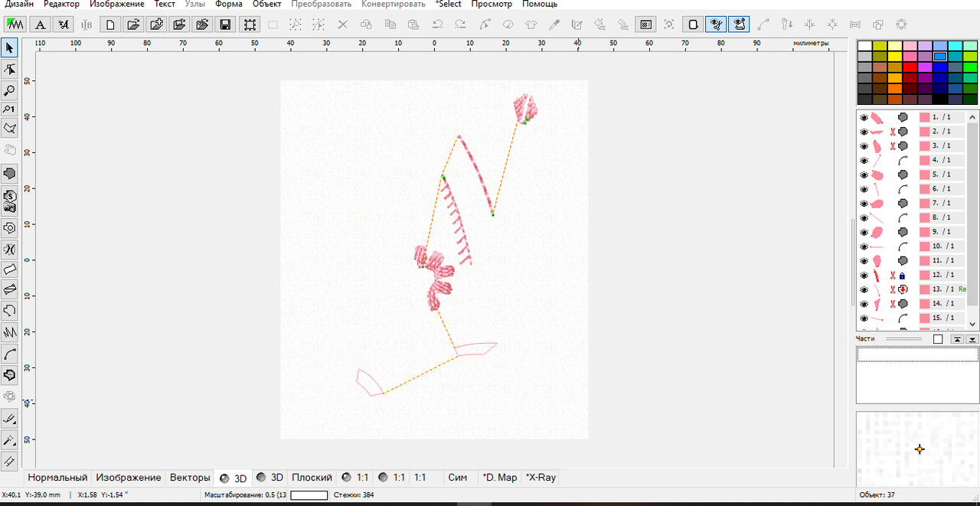The height and width of the screenshot is (506, 980).
Task: Expand the Части panel with down-arrow button
Action: 972,339
